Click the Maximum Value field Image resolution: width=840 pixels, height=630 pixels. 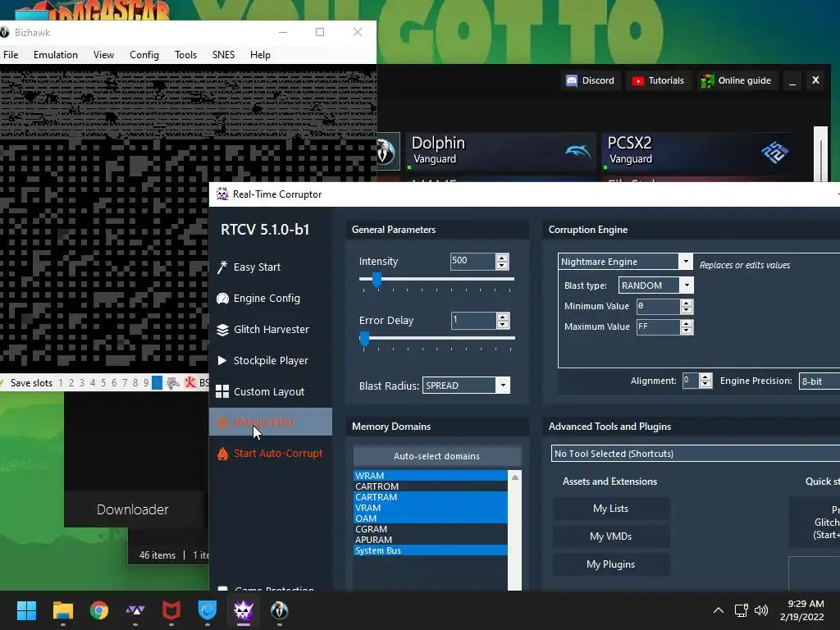tap(658, 326)
